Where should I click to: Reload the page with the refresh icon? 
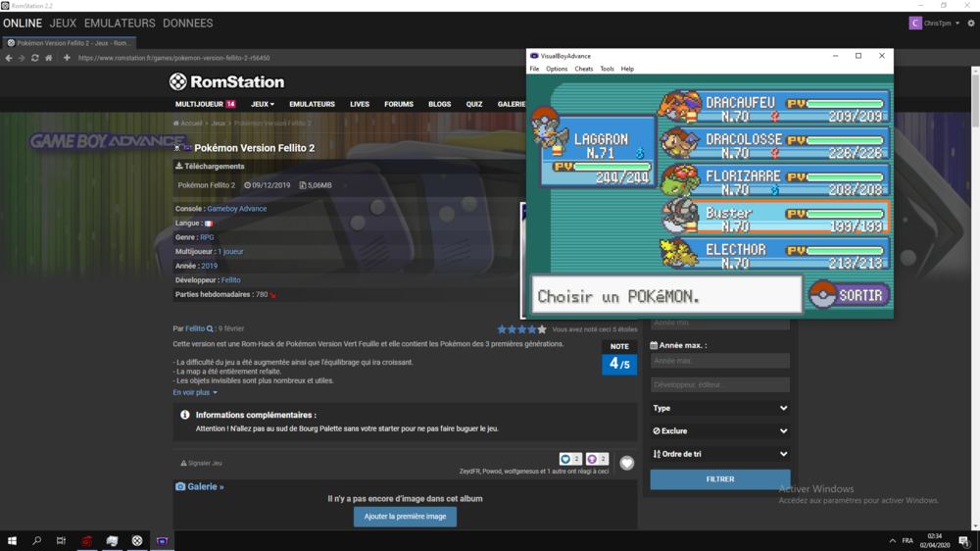(x=35, y=58)
